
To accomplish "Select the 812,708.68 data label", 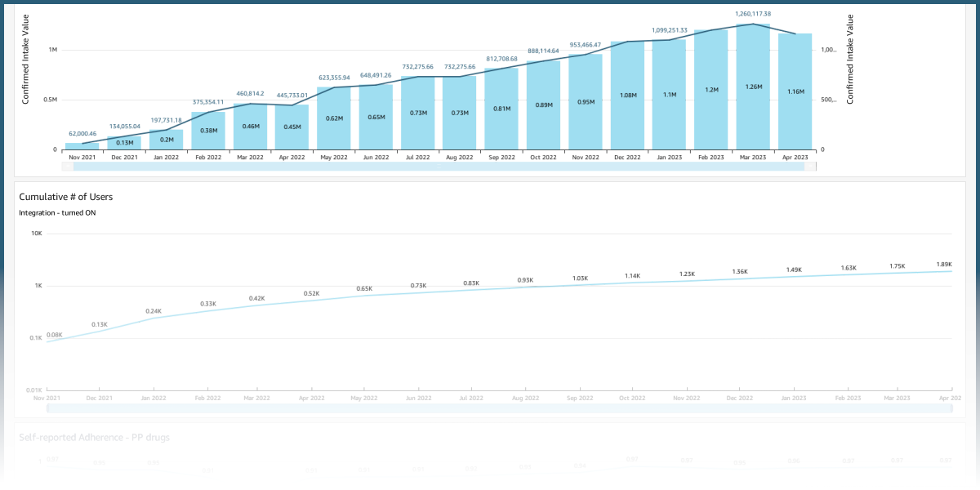I will pyautogui.click(x=501, y=59).
